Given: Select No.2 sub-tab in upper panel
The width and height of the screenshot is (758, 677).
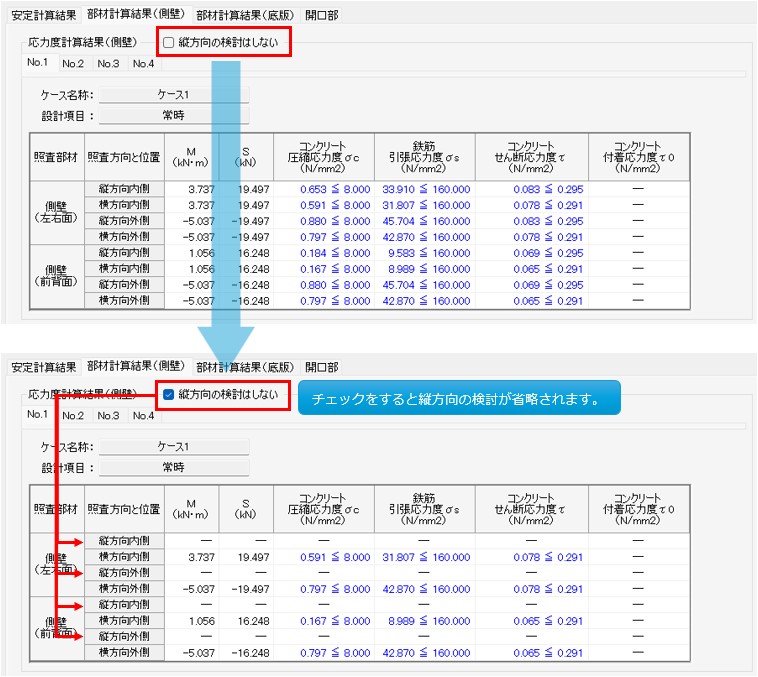Looking at the screenshot, I should tap(73, 63).
